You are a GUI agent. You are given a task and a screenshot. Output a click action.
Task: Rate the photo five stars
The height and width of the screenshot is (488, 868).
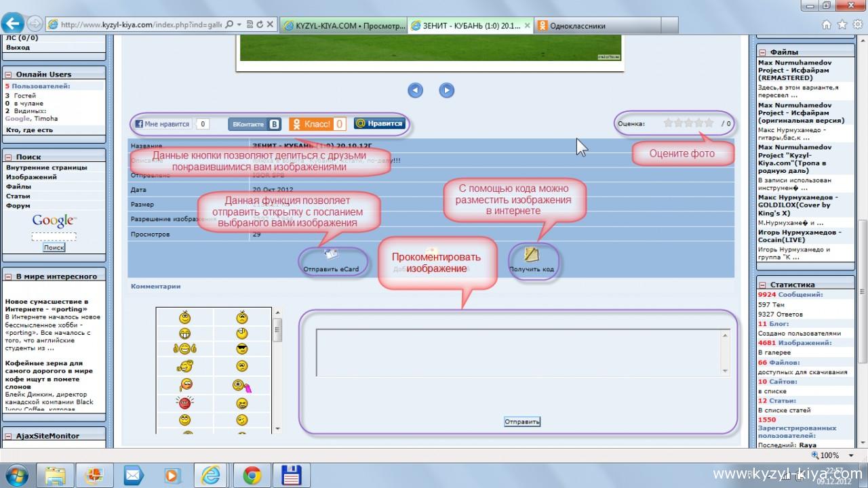709,123
